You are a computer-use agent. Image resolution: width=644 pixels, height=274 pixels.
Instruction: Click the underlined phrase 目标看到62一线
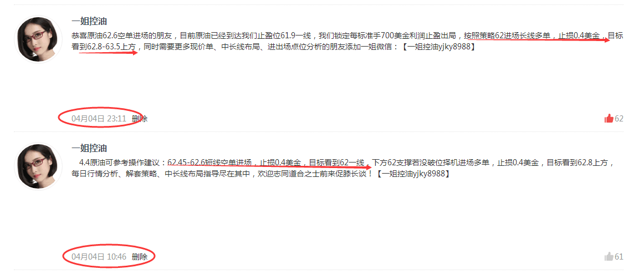pyautogui.click(x=336, y=163)
